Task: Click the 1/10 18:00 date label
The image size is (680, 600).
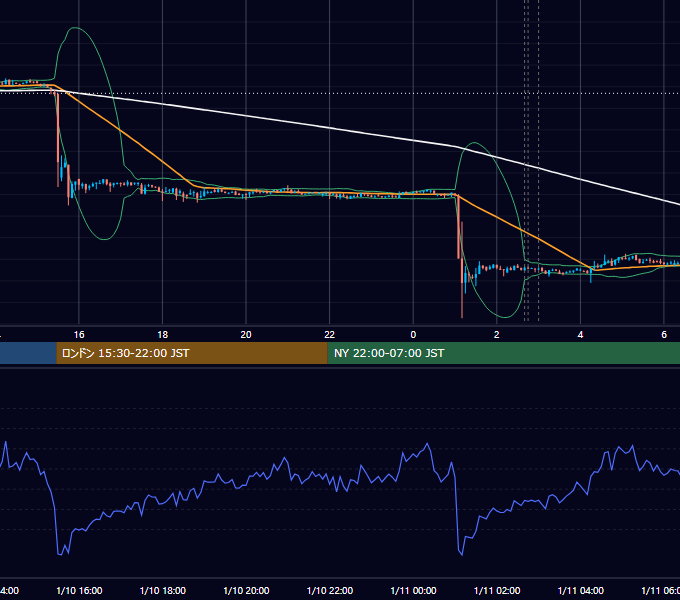Action: click(163, 590)
